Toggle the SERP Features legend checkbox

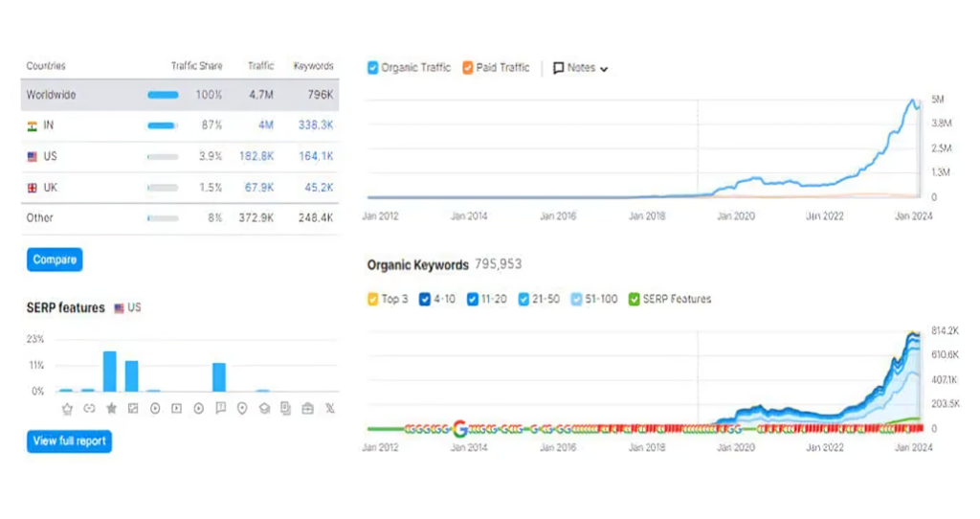(x=634, y=300)
